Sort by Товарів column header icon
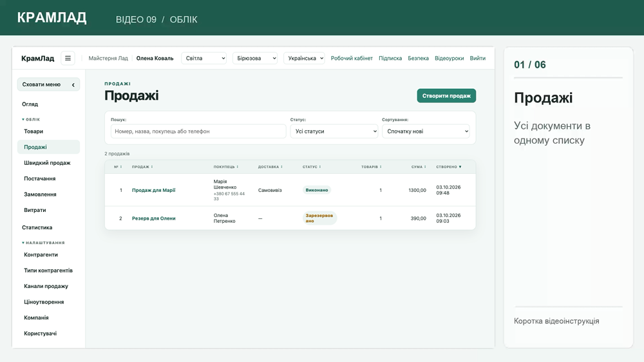Image resolution: width=644 pixels, height=362 pixels. point(381,167)
